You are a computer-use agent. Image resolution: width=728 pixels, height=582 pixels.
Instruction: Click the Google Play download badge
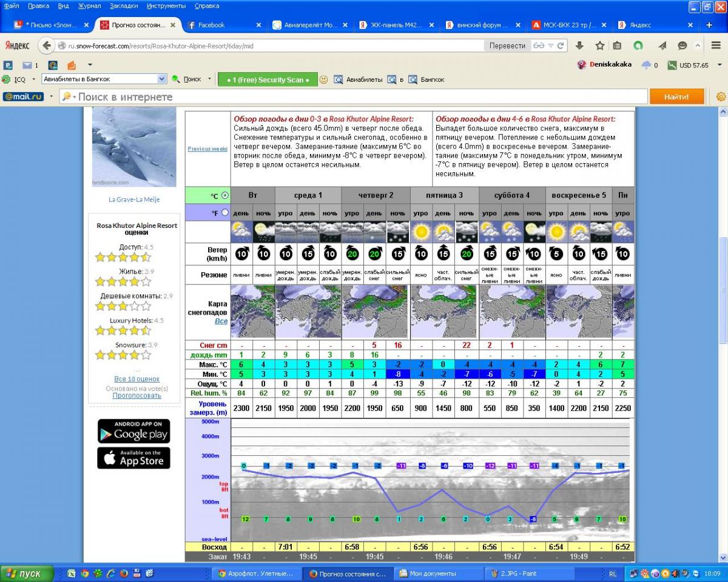[x=133, y=431]
